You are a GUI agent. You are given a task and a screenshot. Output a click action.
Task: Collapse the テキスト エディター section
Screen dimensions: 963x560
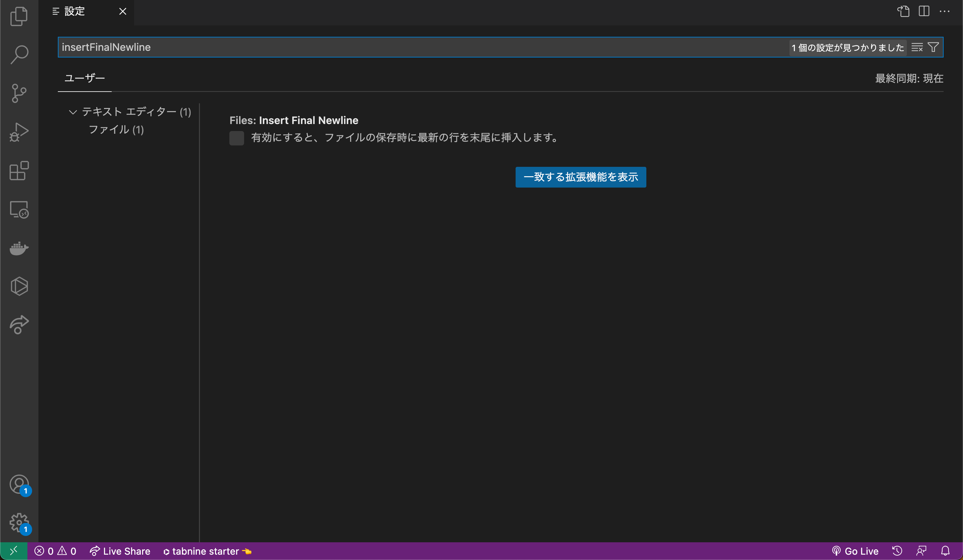click(73, 112)
